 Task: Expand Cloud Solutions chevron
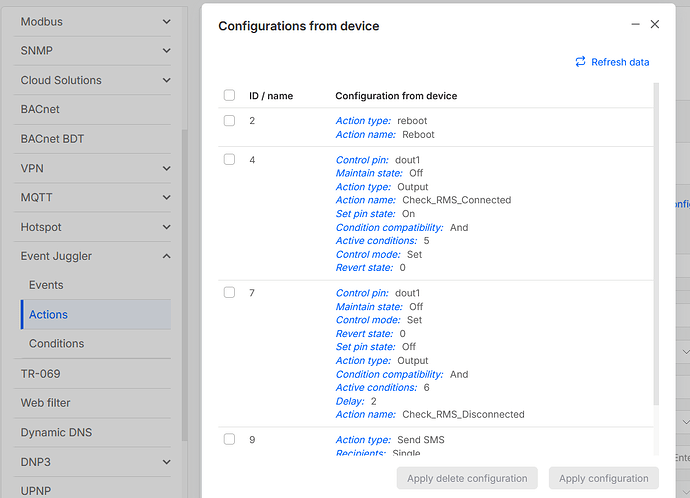[166, 80]
